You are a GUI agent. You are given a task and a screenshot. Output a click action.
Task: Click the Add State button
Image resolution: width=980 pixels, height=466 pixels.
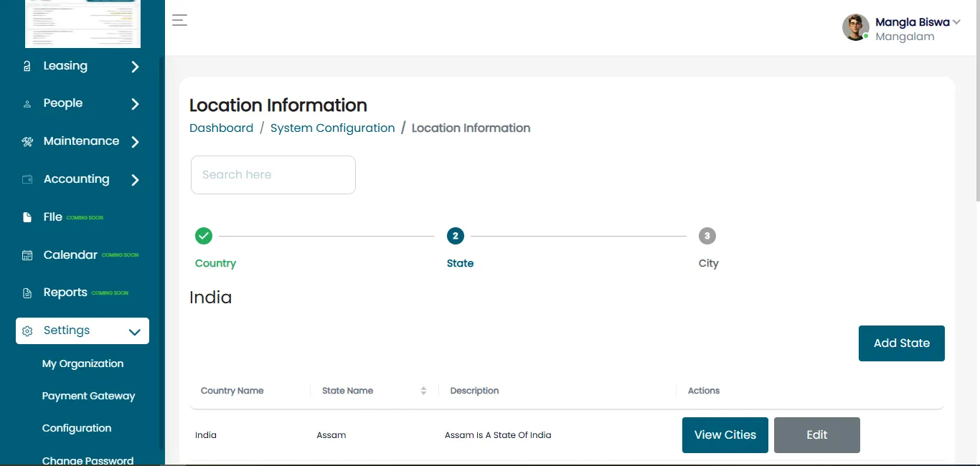point(902,343)
